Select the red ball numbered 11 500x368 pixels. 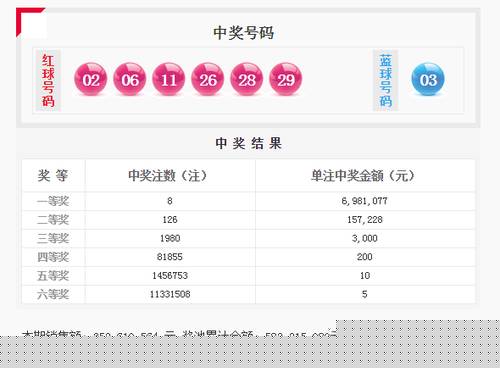click(169, 79)
